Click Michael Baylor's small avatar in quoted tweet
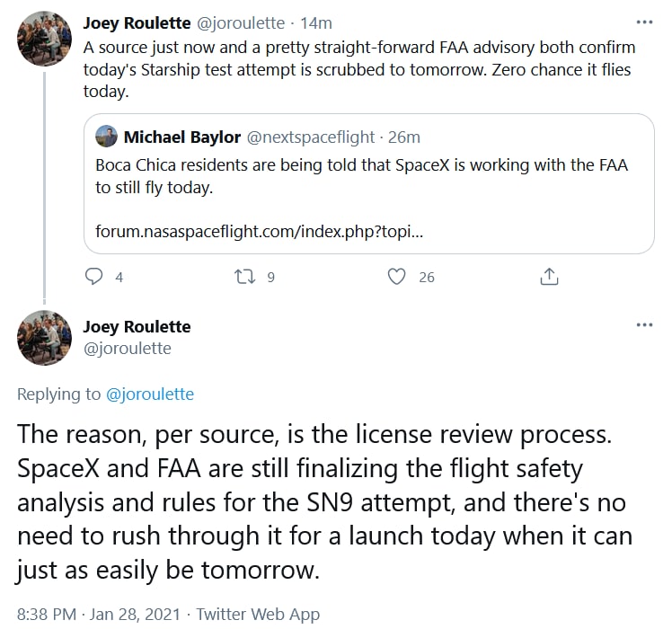Screen dimensions: 672x629 click(x=107, y=137)
